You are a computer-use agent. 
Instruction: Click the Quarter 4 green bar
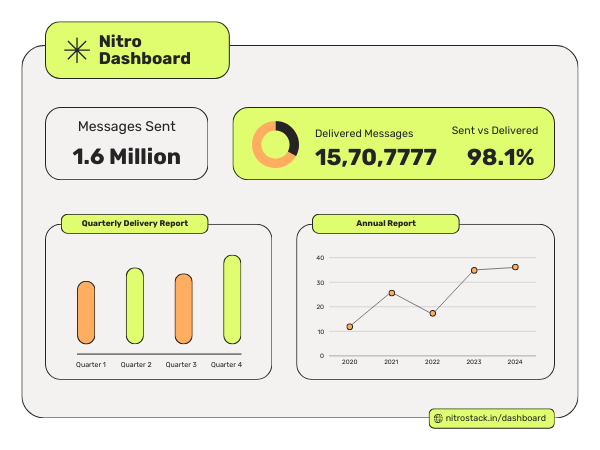[x=232, y=299]
